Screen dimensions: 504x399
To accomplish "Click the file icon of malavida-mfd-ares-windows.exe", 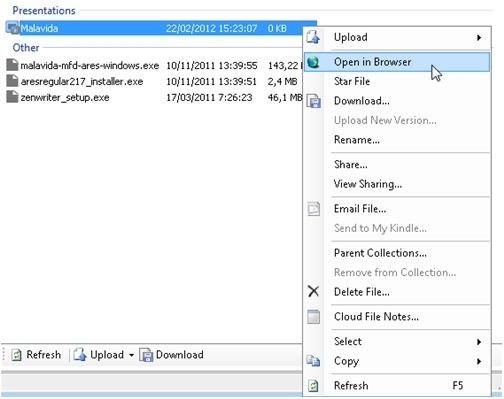I will [12, 65].
